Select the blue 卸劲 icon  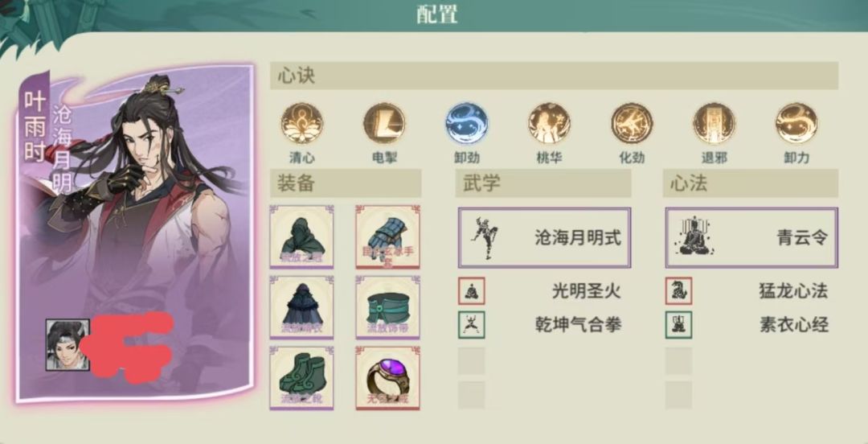467,123
